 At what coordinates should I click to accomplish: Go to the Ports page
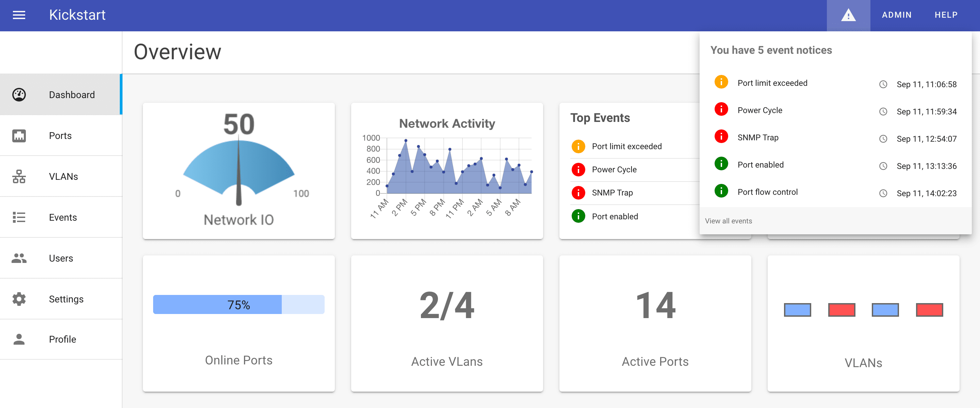(61, 136)
